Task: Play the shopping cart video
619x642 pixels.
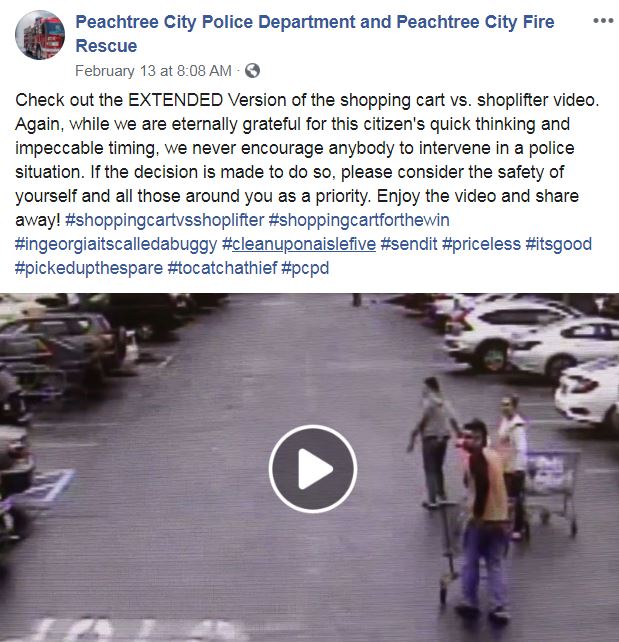Action: (x=313, y=469)
